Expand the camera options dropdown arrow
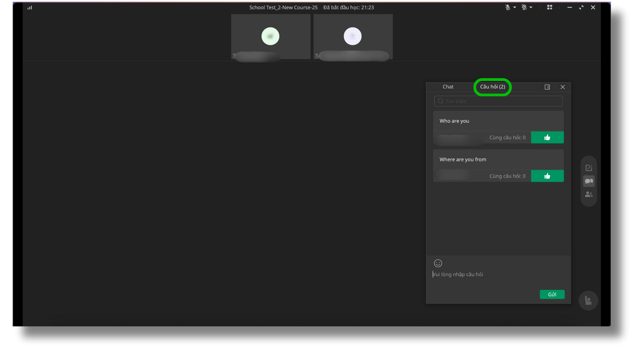The height and width of the screenshot is (350, 644). pos(531,7)
